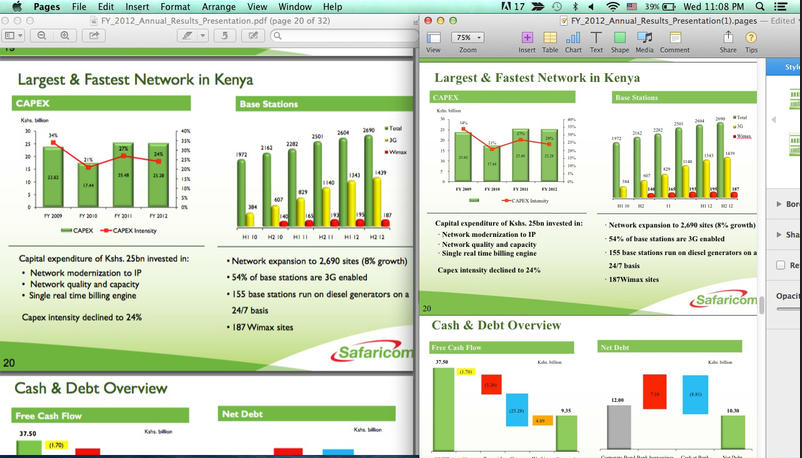Show the Preview markup edit toolbar
This screenshot has height=458, width=802.
(253, 35)
